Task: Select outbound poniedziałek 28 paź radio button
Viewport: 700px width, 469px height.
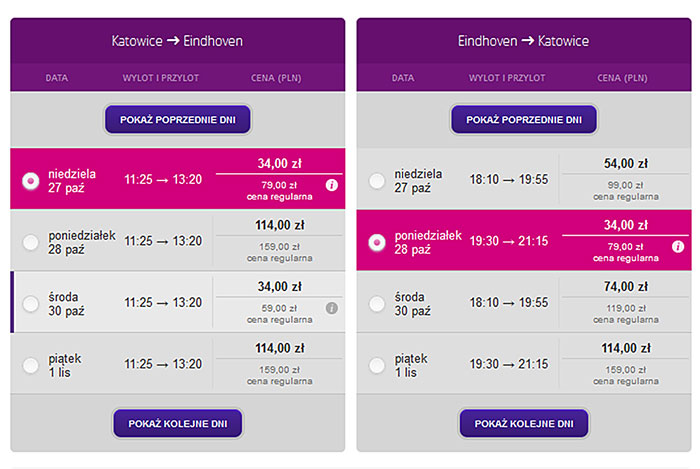Action: point(31,242)
